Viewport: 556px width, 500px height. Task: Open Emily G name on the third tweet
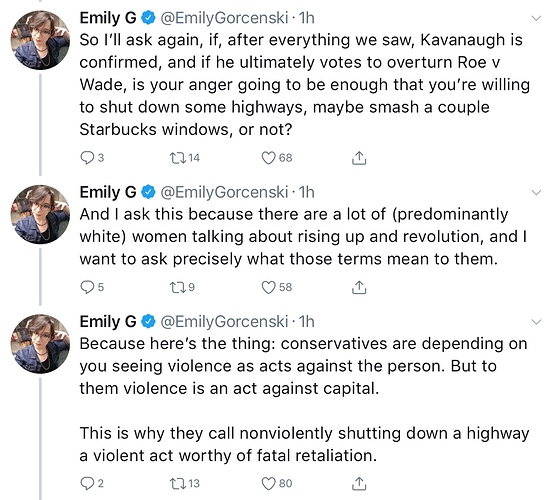coord(108,322)
